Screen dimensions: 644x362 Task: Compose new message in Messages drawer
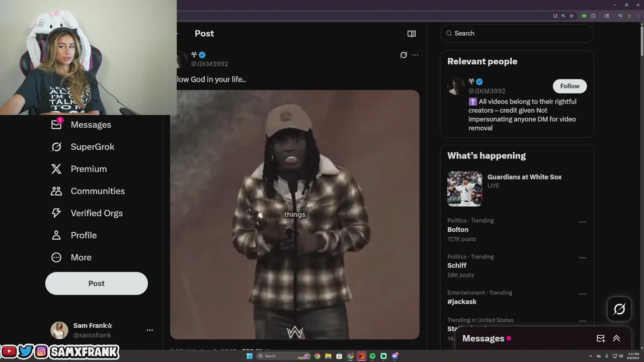[601, 338]
